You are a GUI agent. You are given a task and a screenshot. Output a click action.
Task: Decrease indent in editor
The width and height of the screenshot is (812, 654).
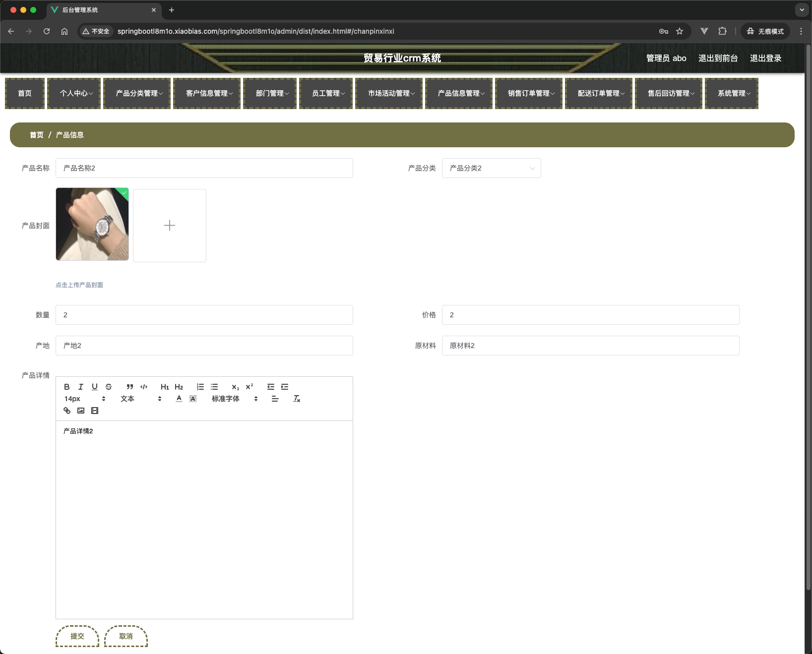(271, 387)
